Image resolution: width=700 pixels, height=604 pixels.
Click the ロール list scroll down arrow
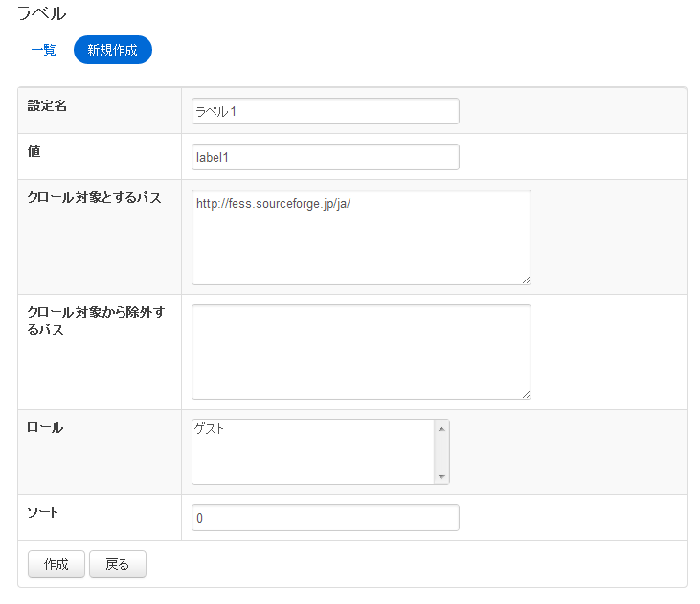(x=441, y=477)
